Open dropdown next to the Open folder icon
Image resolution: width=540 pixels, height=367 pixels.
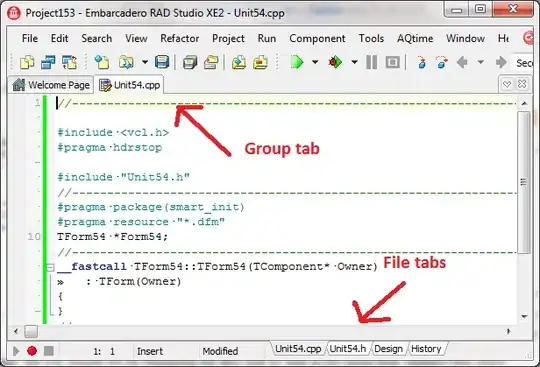click(x=145, y=62)
